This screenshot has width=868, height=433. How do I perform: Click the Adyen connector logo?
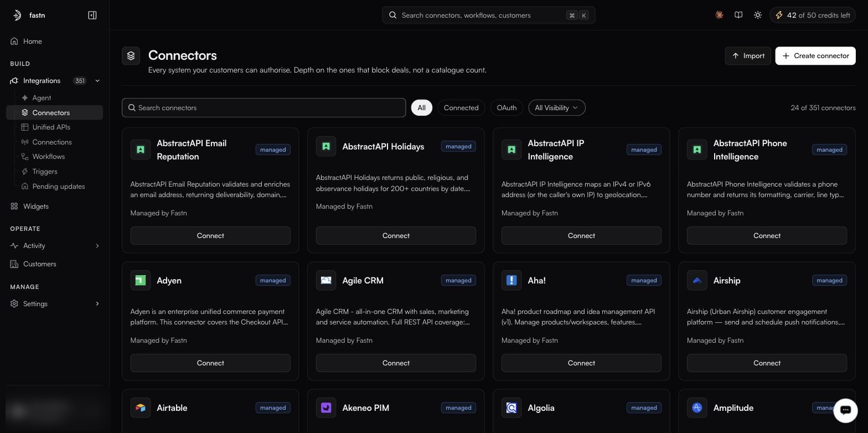click(141, 280)
